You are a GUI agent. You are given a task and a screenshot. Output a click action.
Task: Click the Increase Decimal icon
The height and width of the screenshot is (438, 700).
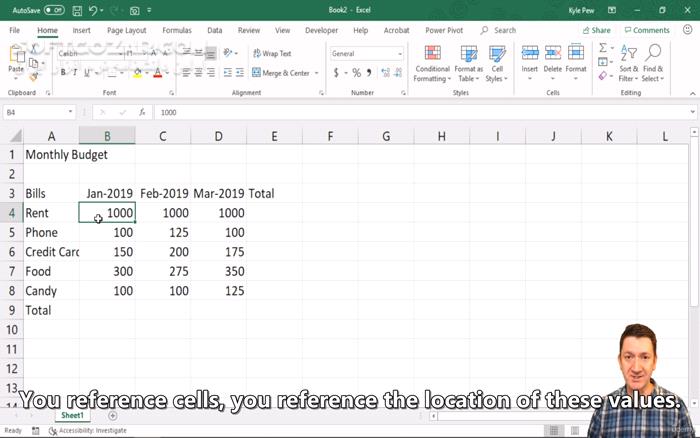(386, 72)
